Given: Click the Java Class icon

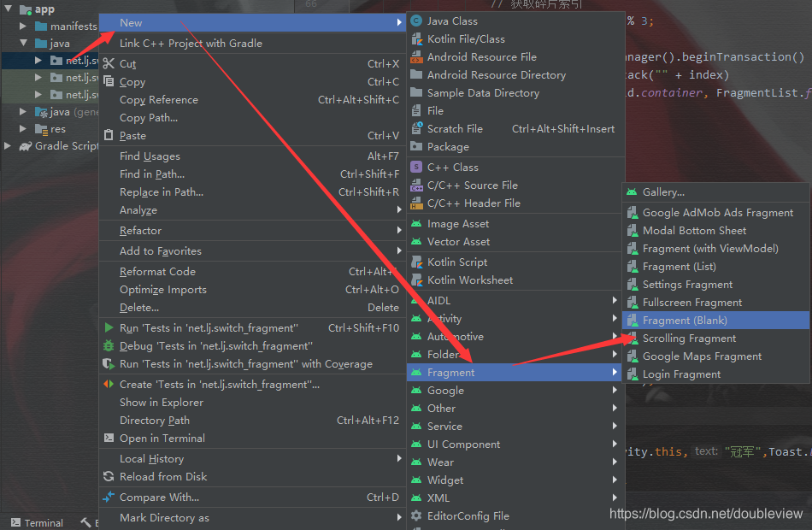Looking at the screenshot, I should pyautogui.click(x=416, y=21).
